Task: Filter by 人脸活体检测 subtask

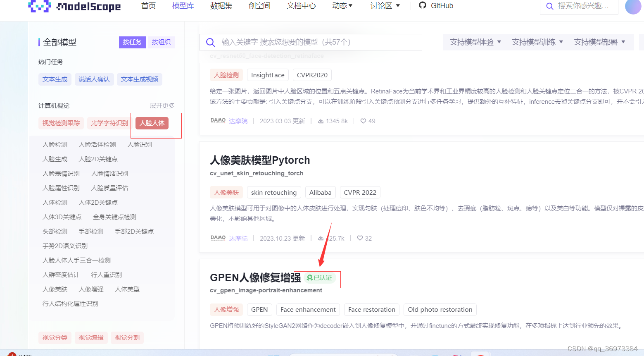Action: pyautogui.click(x=97, y=145)
